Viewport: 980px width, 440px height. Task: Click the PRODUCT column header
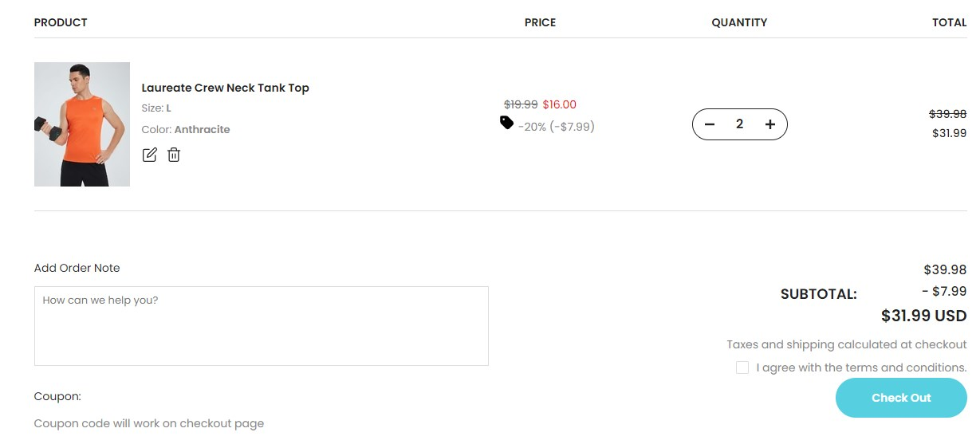(61, 22)
